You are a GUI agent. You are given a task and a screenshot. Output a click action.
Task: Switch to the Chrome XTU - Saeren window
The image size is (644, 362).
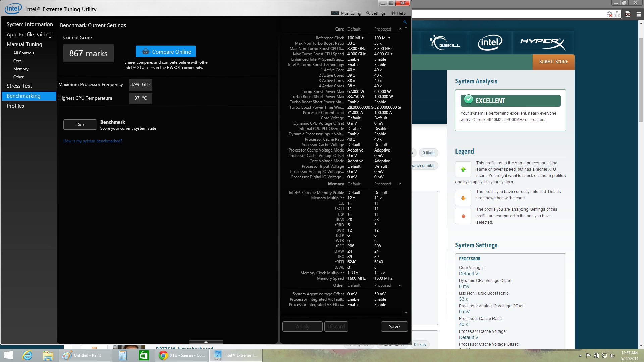click(x=182, y=355)
